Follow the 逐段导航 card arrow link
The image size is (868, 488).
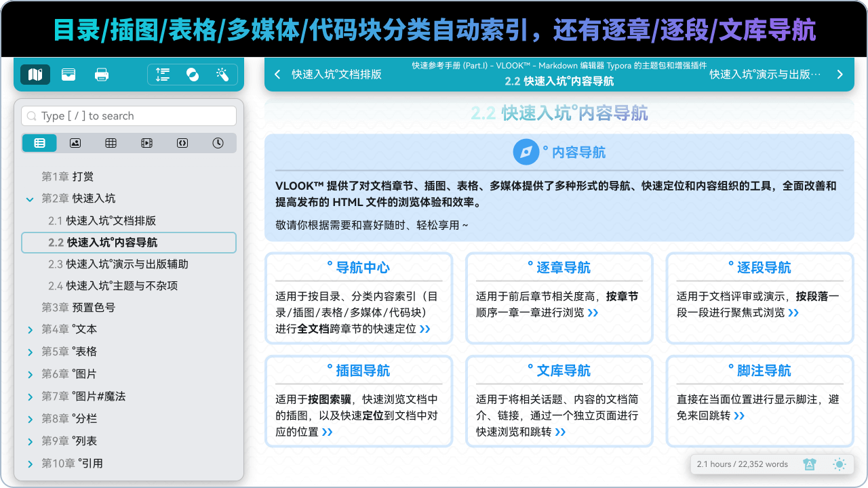click(793, 313)
